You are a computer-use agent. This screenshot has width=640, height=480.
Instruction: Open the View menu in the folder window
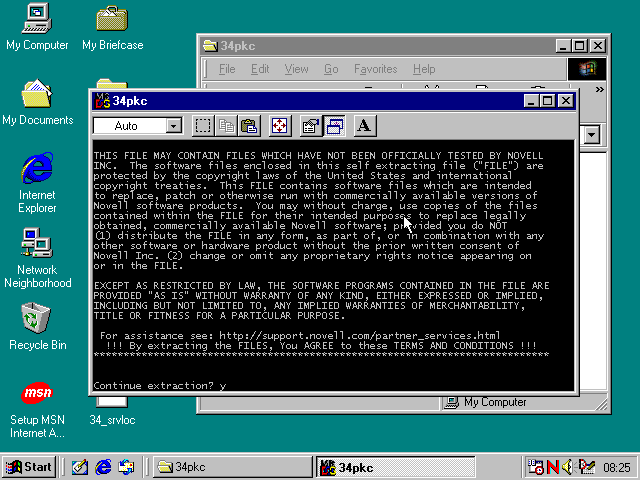(296, 69)
